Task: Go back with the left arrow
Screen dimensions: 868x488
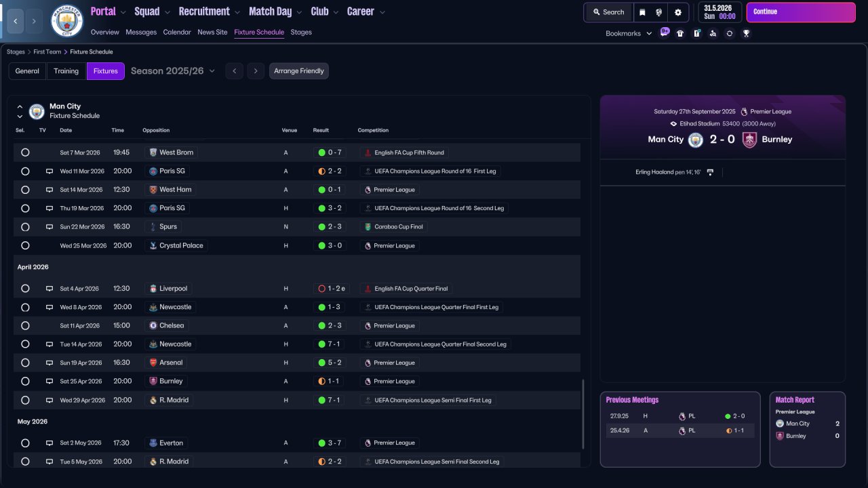Action: (16, 21)
